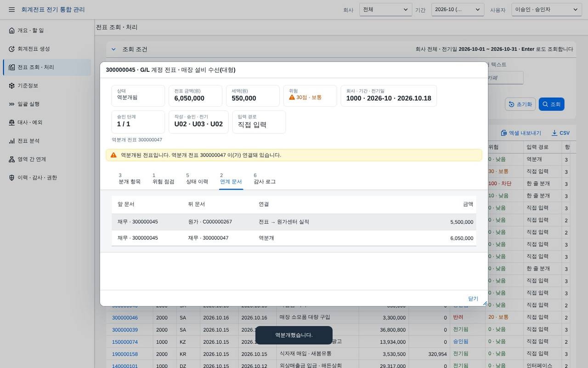The image size is (588, 368).
Task: Open document link 150000074
Action: pyautogui.click(x=125, y=342)
